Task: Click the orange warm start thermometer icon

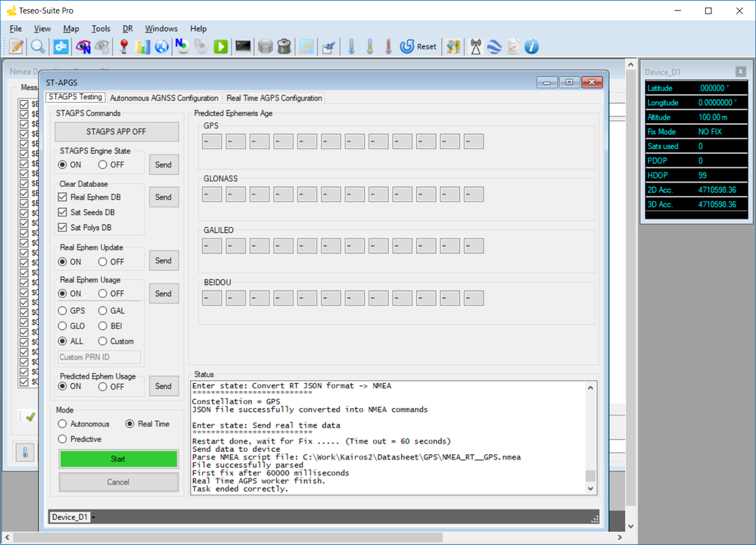Action: [x=370, y=46]
